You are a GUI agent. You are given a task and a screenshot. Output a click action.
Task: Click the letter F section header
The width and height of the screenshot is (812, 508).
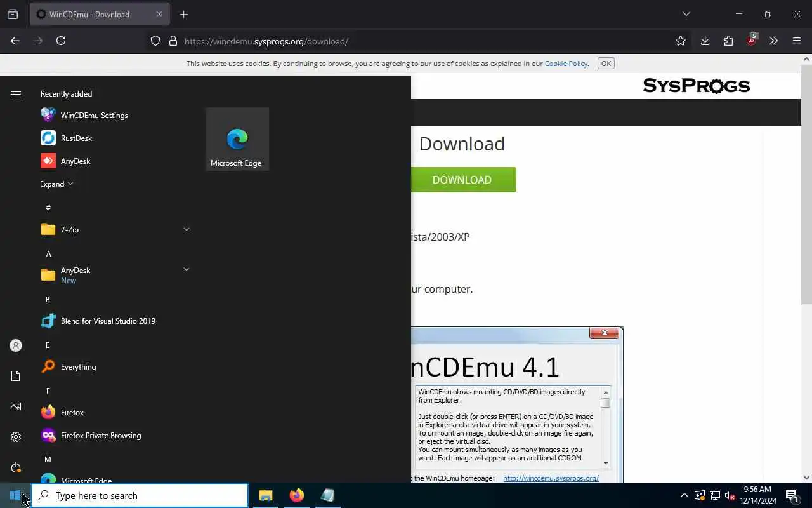pos(48,391)
